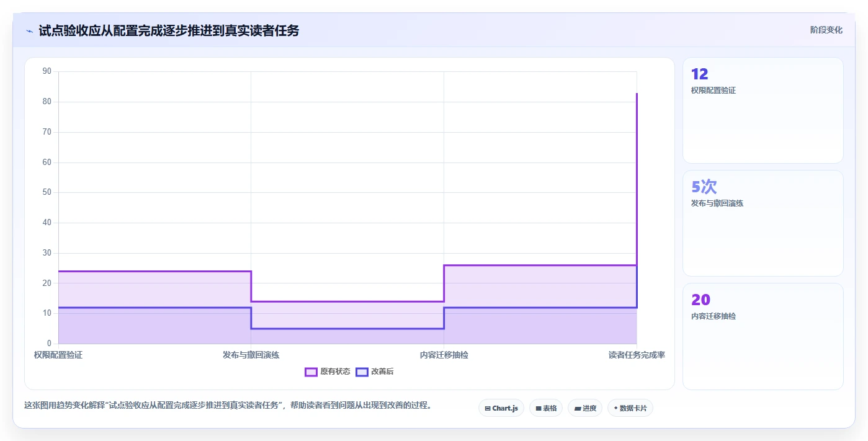Click the 进度 tag

(x=585, y=408)
